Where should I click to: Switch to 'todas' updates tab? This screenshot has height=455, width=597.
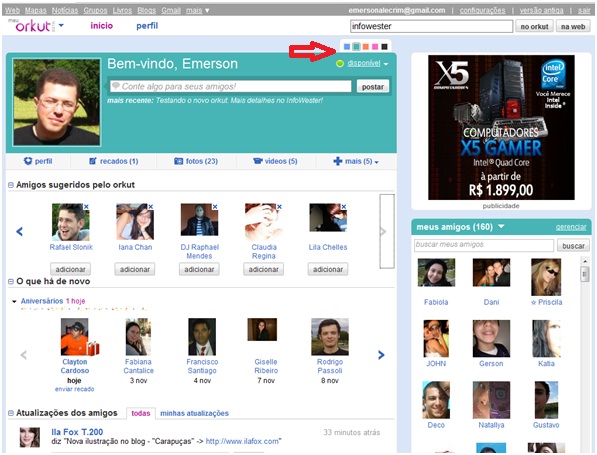point(140,413)
